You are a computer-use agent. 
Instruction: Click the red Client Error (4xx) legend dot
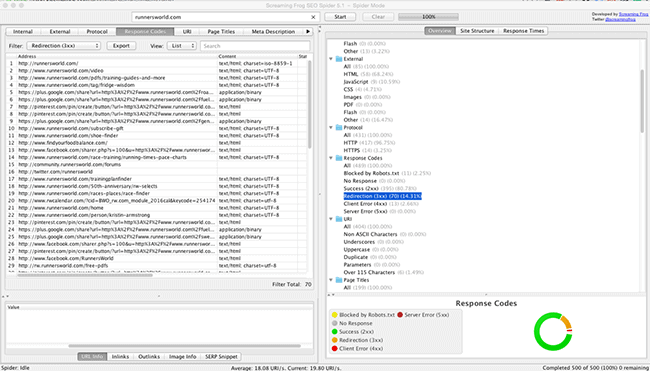[335, 349]
